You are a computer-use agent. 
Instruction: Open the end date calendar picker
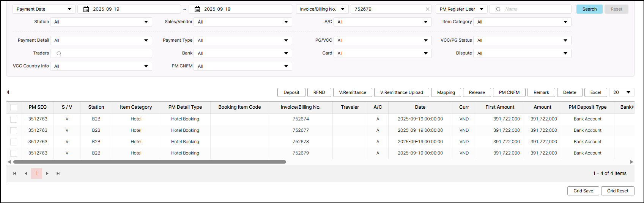(x=197, y=9)
